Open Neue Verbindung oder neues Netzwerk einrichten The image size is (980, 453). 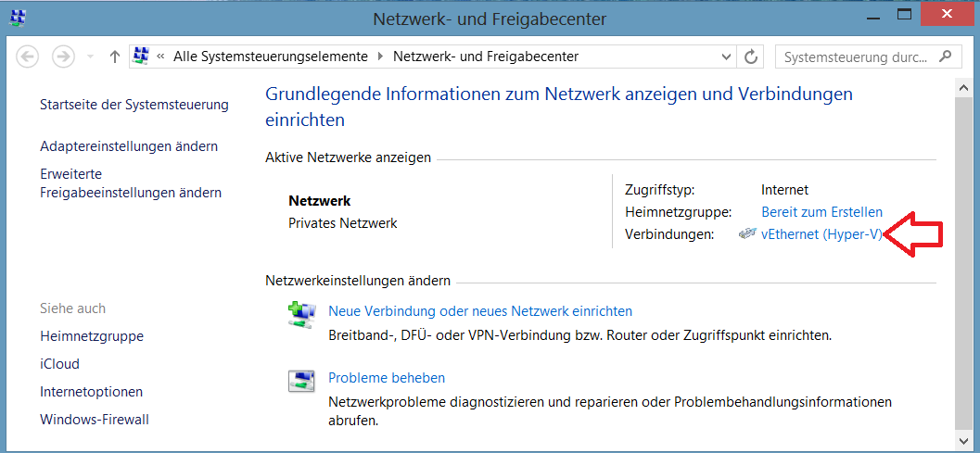tap(480, 310)
